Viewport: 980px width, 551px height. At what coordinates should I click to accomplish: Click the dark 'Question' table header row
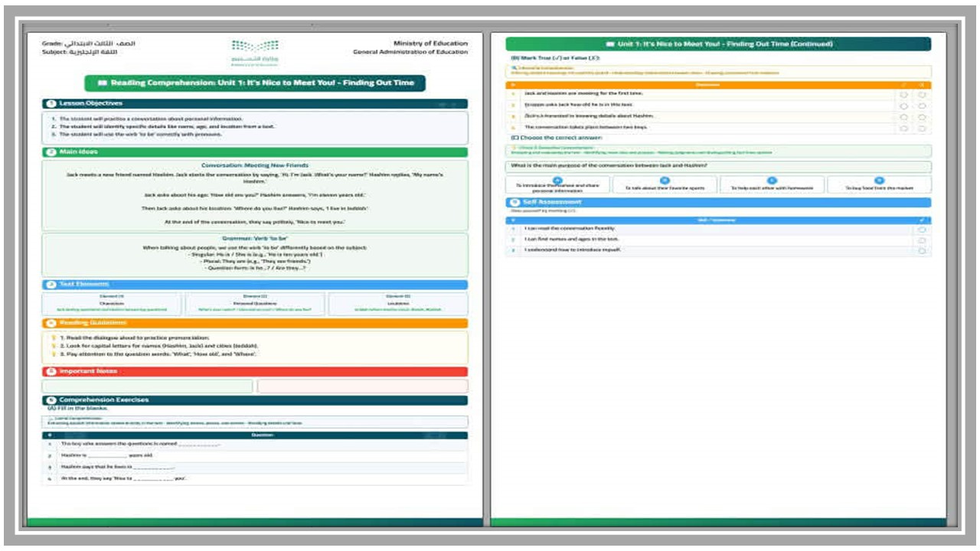click(x=255, y=435)
